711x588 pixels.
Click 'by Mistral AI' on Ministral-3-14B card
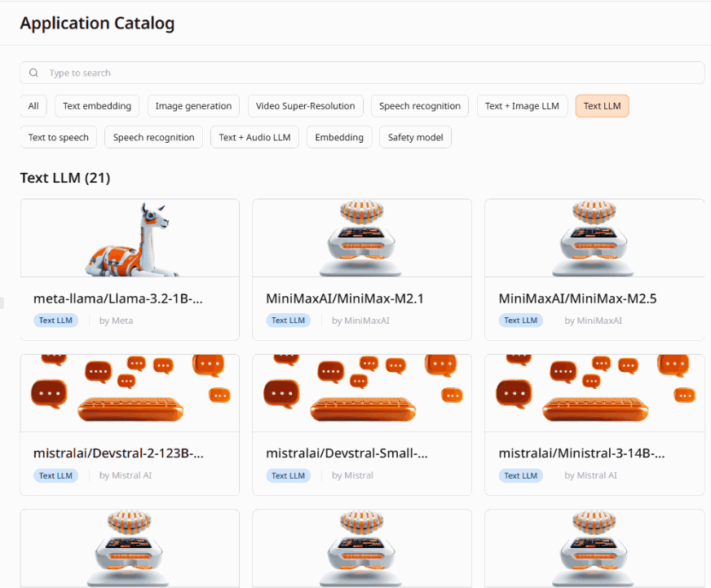tap(590, 475)
